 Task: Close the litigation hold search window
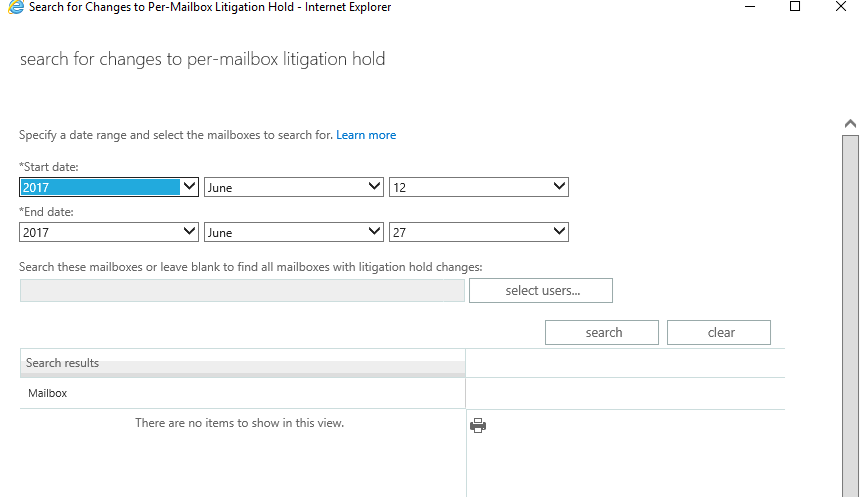pos(841,7)
